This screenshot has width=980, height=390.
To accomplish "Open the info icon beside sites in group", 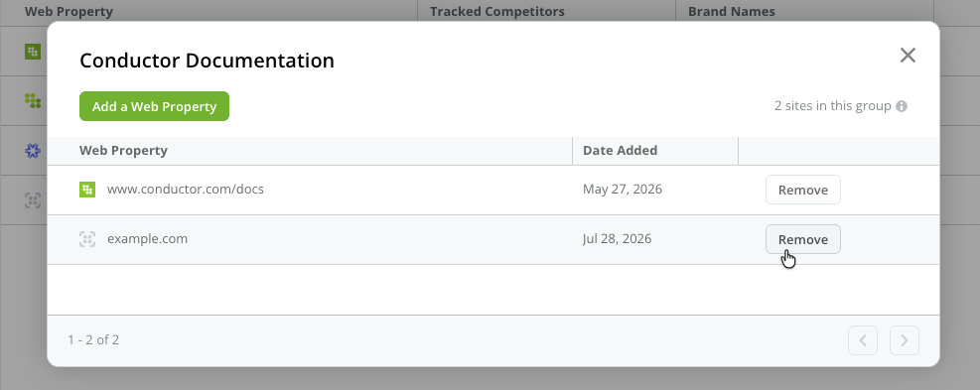I will (x=902, y=106).
